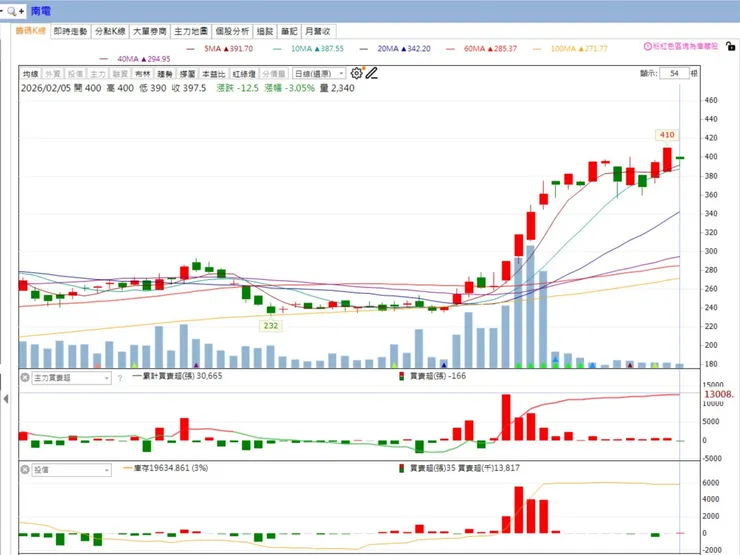This screenshot has height=555, width=740.
Task: Click the 20MA 342.20 legend entry
Action: pos(395,49)
